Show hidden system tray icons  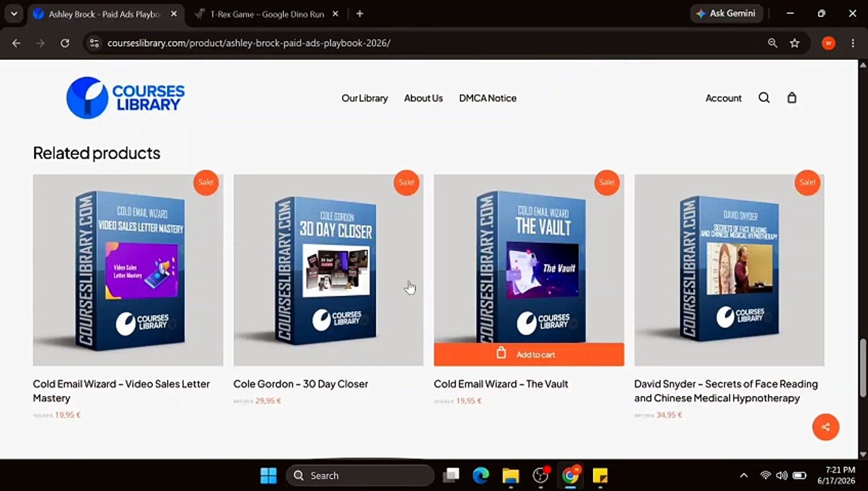[744, 475]
